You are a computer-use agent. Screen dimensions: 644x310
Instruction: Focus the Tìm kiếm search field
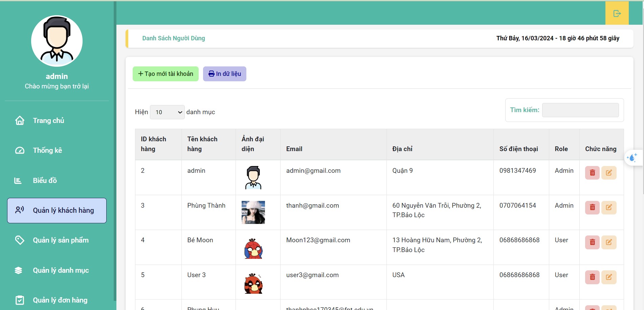click(x=580, y=110)
